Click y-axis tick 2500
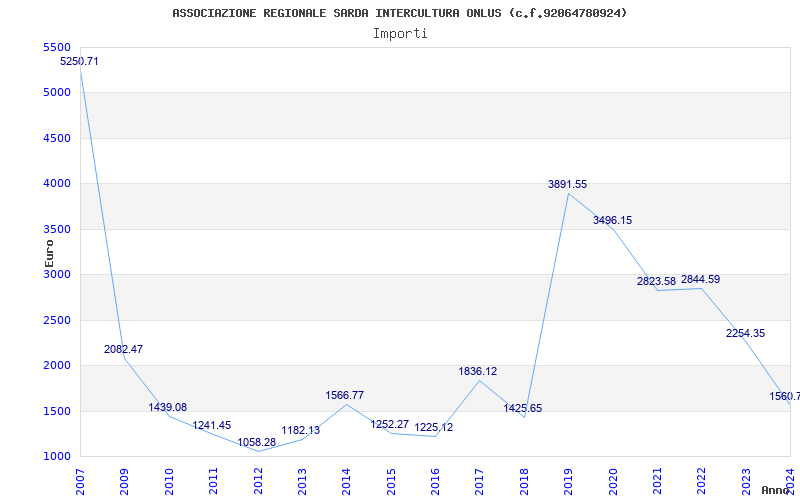Screen dimensions: 800x500 [57, 320]
